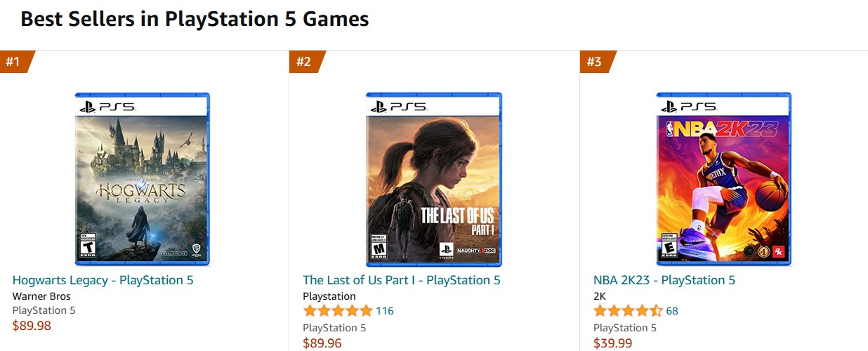Click the $89.98 price for Hogwarts Legacy
This screenshot has height=351, width=868.
click(x=32, y=325)
